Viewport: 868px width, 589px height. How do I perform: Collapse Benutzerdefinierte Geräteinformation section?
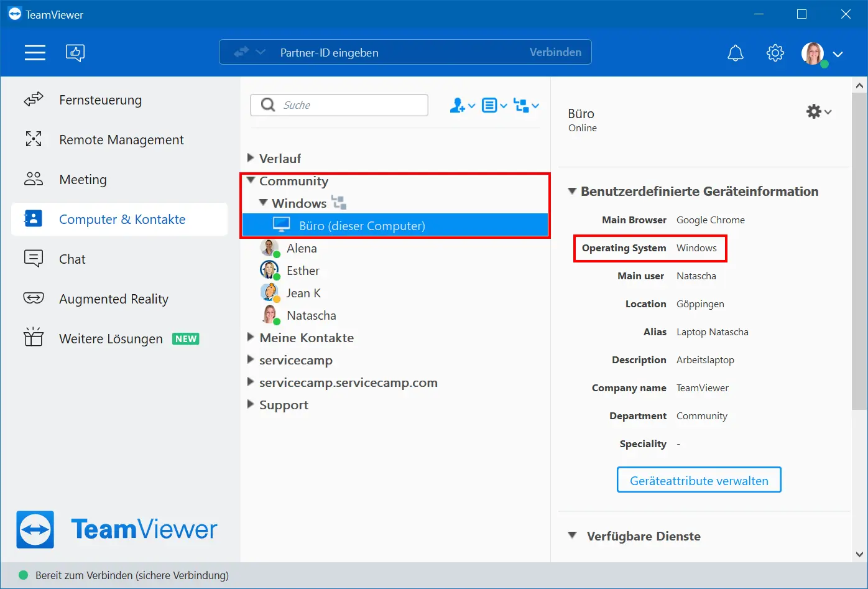[572, 191]
